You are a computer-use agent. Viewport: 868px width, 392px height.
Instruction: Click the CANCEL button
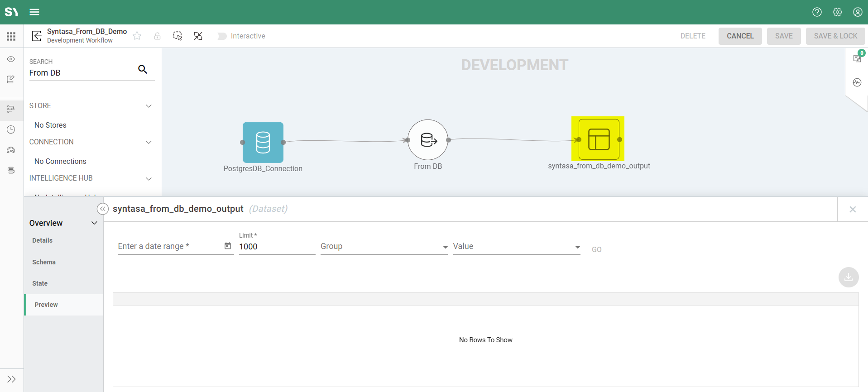click(740, 36)
